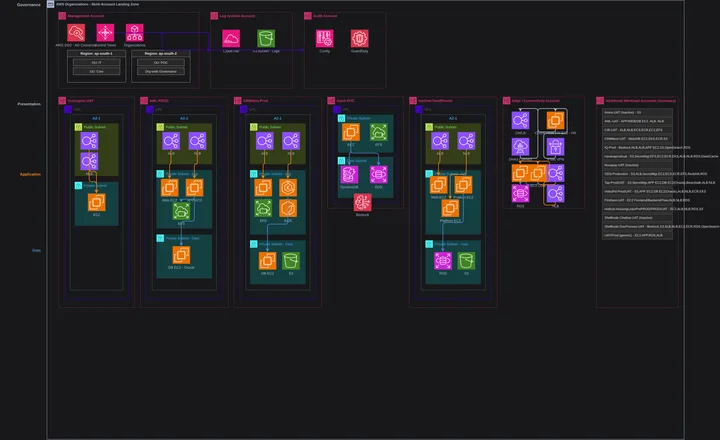Select the 'Finshare-UAT' summary row
The image size is (720, 440).
[x=637, y=200]
